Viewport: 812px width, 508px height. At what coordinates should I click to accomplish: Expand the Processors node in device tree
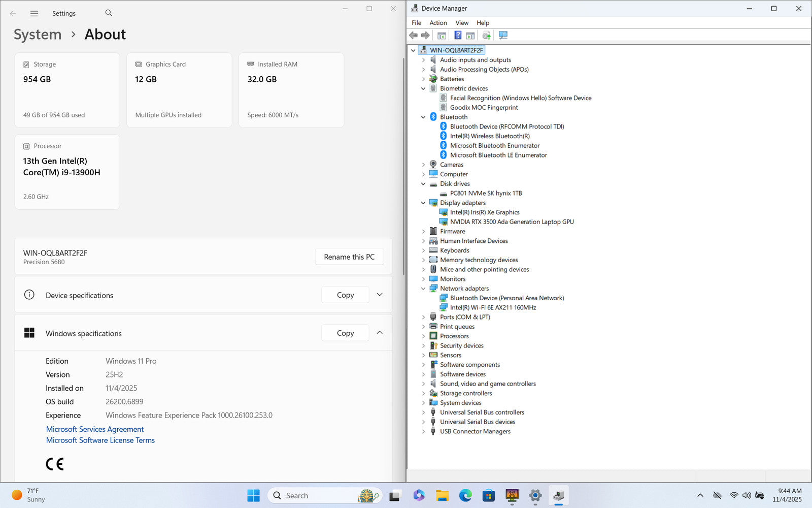coord(423,336)
